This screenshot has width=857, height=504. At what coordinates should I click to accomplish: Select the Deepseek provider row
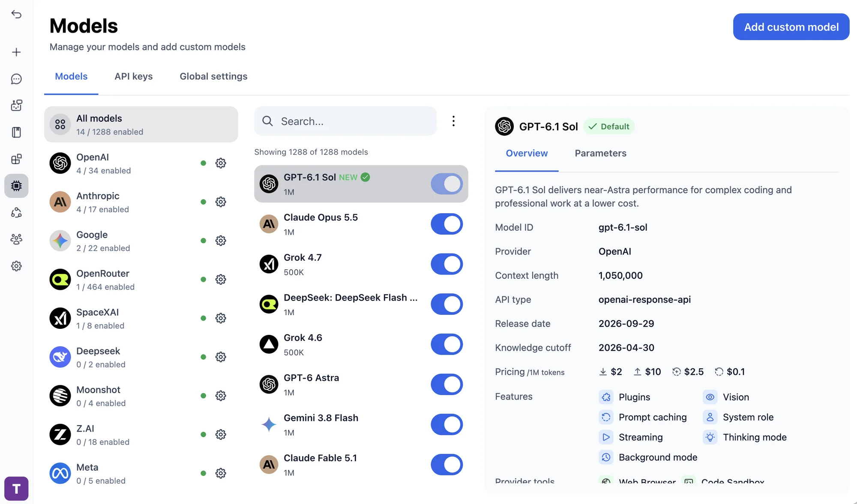tap(141, 357)
